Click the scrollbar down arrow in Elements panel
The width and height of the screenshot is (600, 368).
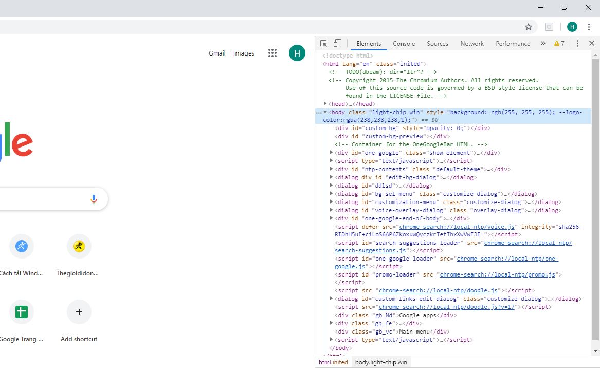pos(595,351)
